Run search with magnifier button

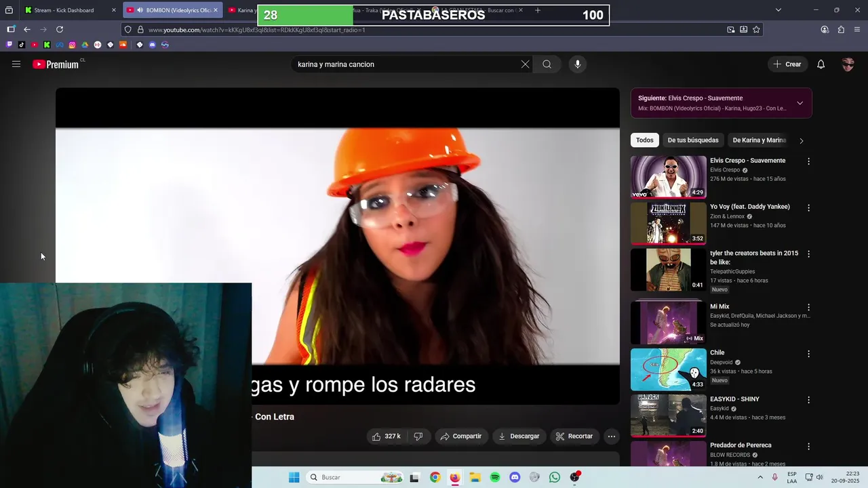pyautogui.click(x=547, y=64)
